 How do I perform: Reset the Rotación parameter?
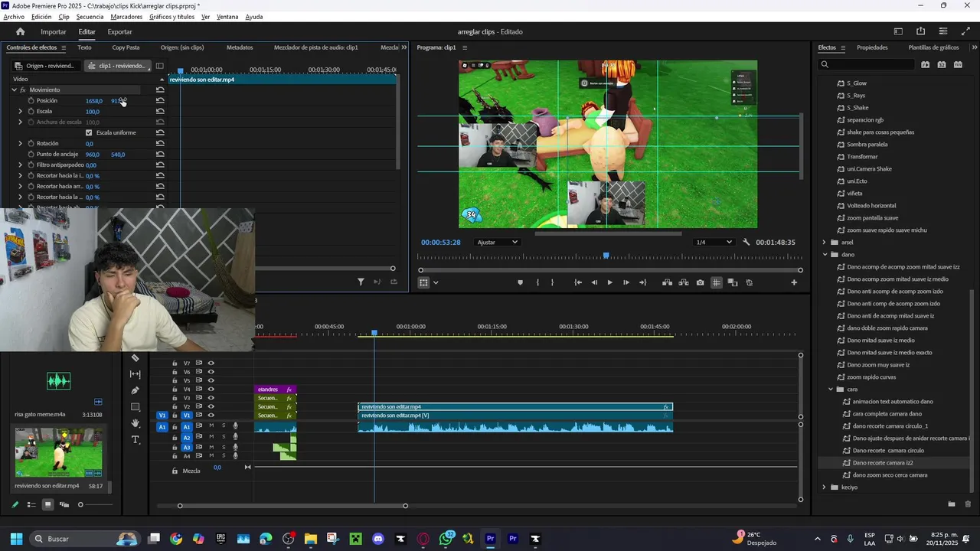point(160,143)
